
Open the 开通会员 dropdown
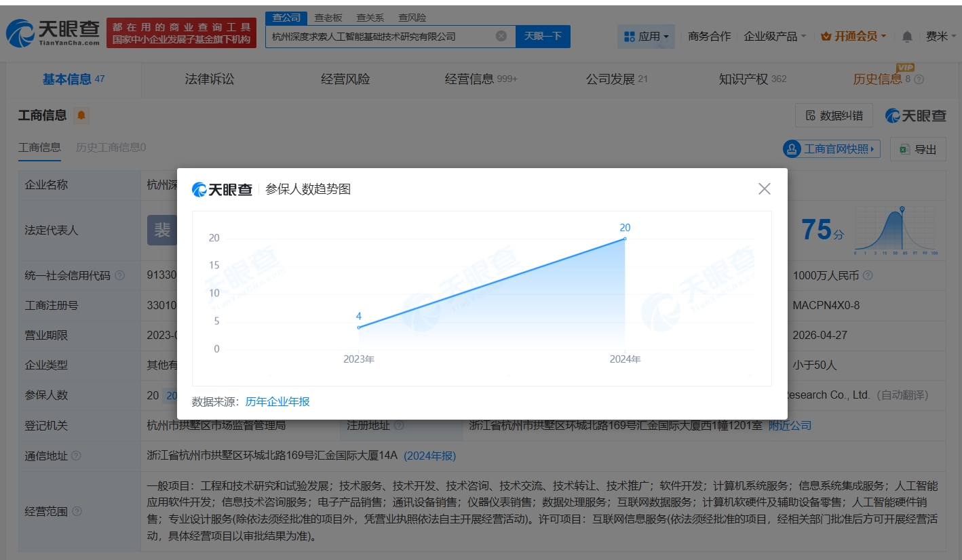click(x=853, y=36)
